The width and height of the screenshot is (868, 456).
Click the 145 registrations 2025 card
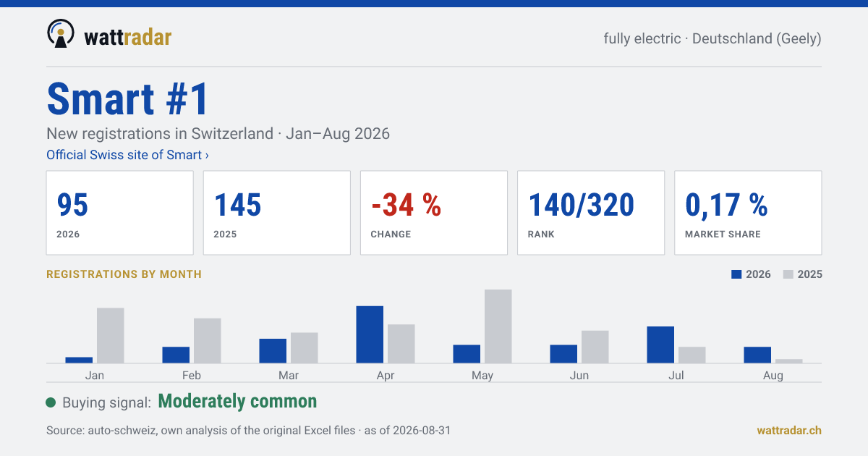(277, 213)
